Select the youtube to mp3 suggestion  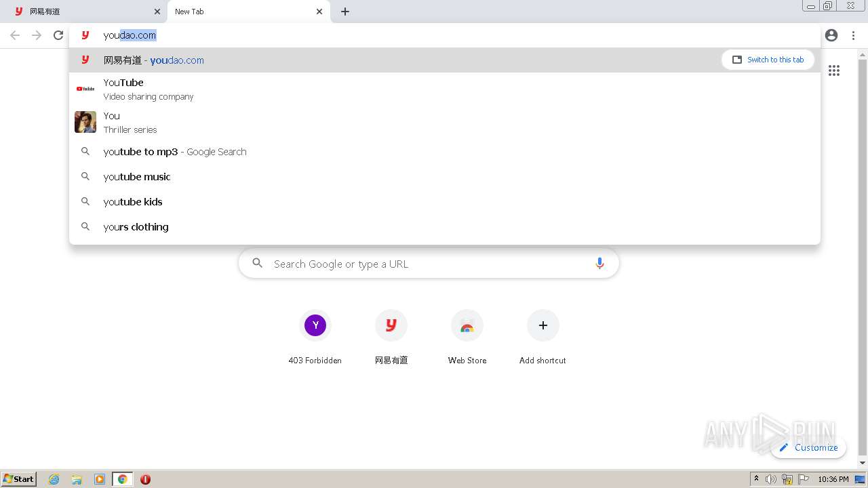pos(444,152)
